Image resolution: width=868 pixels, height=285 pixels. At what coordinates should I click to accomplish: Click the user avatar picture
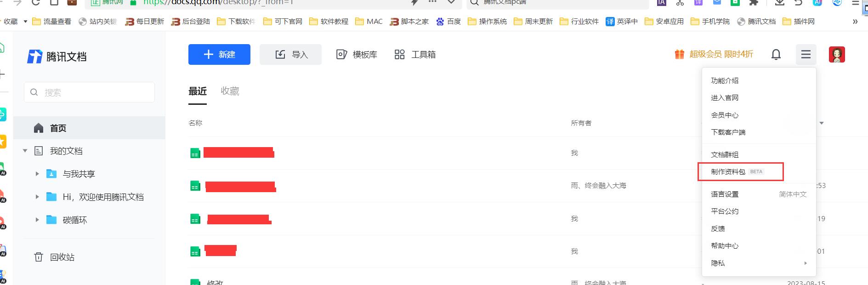pos(836,55)
